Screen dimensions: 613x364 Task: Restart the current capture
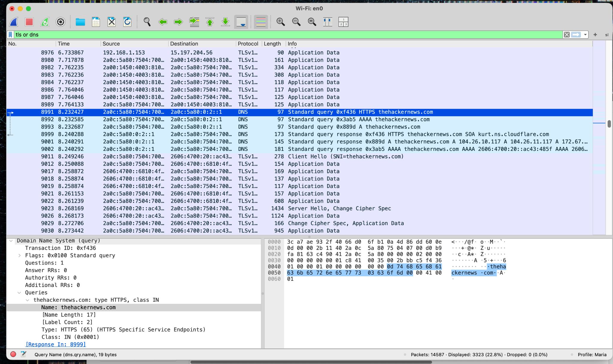tap(45, 22)
